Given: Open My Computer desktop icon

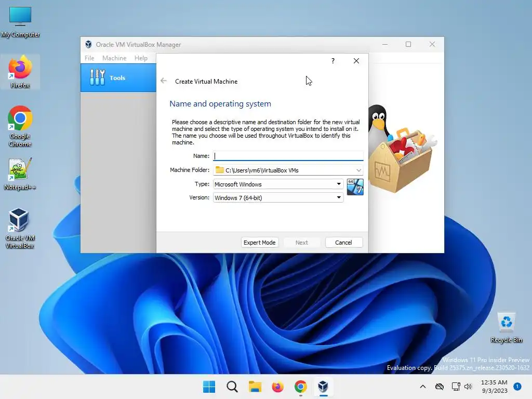Looking at the screenshot, I should tap(20, 21).
